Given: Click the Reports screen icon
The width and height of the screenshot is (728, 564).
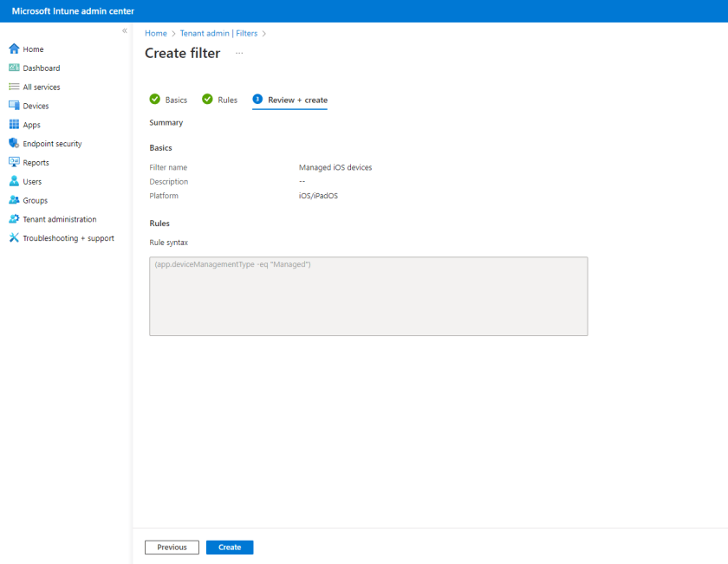Looking at the screenshot, I should 14,162.
